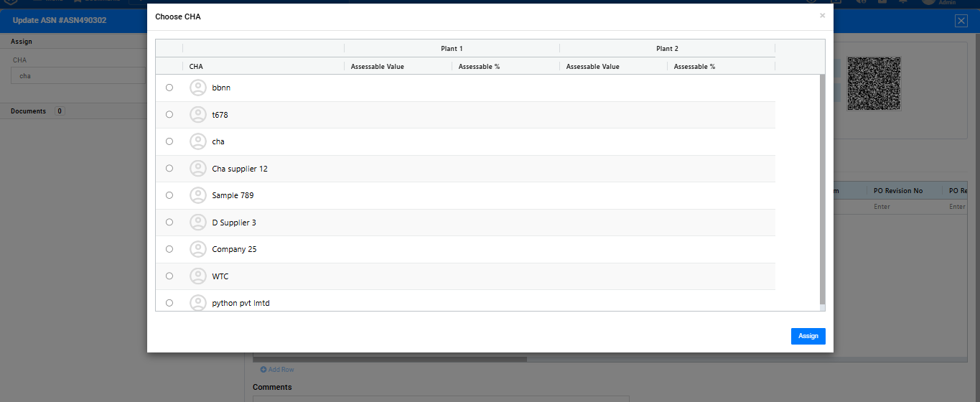Click Plant 1 Assessable Value column header
Screen dimensions: 980x402
(378, 67)
